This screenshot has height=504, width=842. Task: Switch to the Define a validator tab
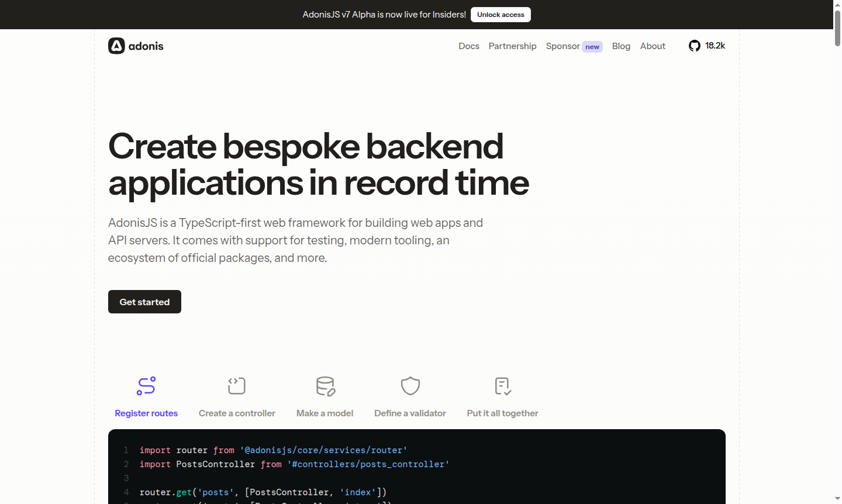(x=410, y=413)
